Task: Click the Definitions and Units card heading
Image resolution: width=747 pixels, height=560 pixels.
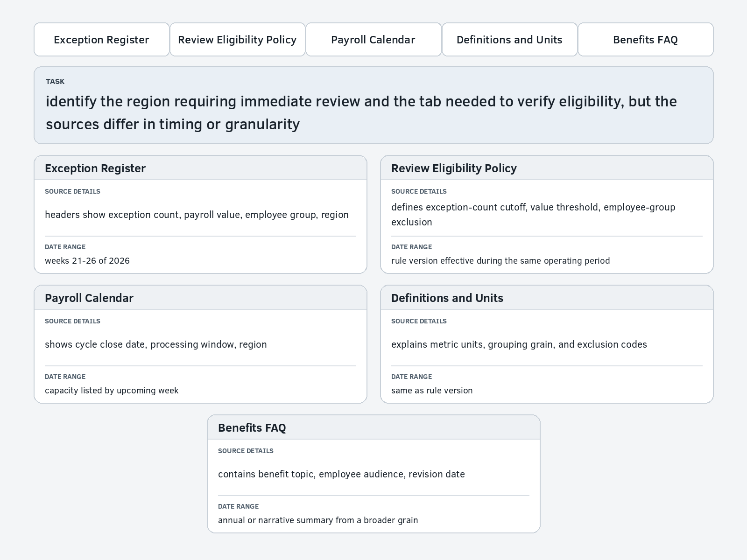Action: coord(447,298)
